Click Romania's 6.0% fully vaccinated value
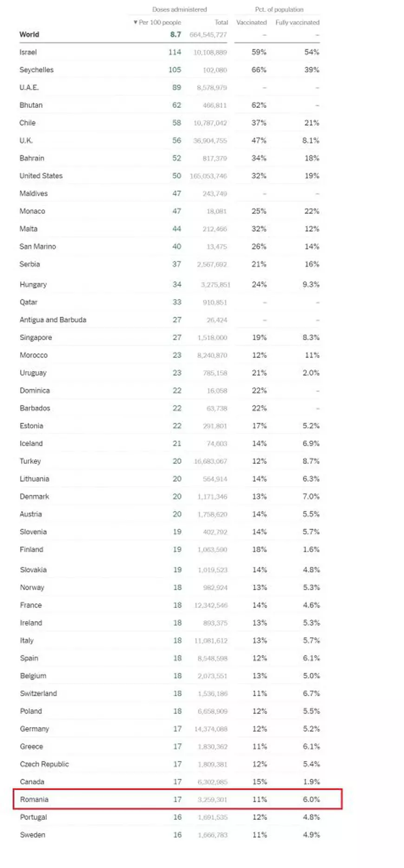The height and width of the screenshot is (868, 404). coord(311,799)
